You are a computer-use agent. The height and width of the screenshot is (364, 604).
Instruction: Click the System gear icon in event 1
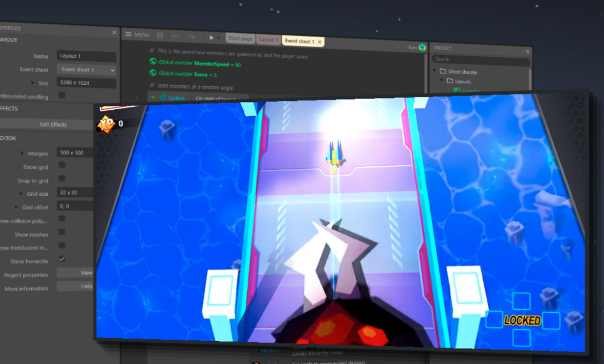[x=163, y=97]
